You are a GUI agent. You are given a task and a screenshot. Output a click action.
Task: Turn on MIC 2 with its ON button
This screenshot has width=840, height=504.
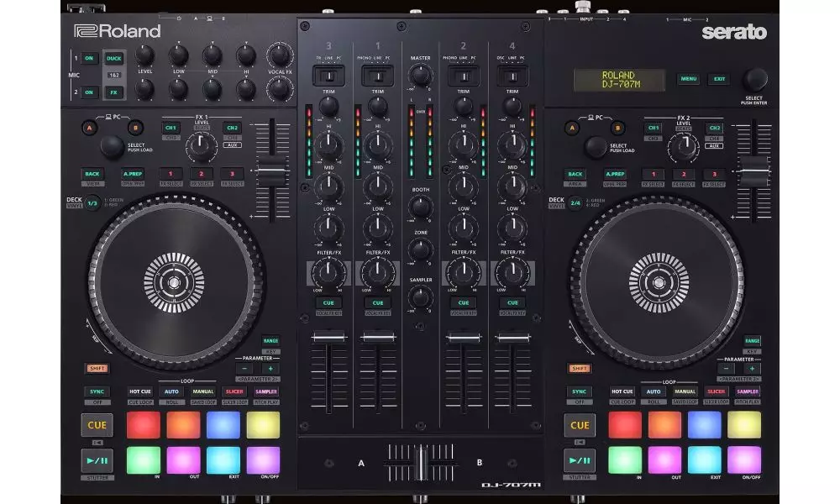coord(89,92)
